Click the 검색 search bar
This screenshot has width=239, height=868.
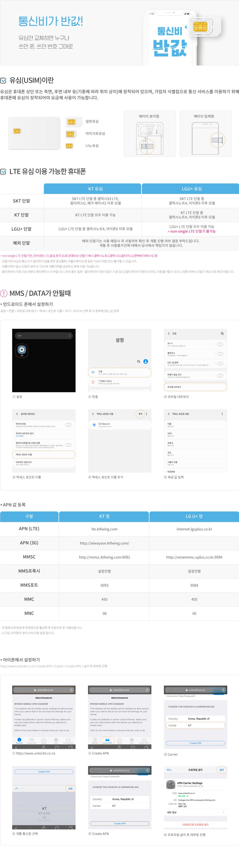click(44, 336)
